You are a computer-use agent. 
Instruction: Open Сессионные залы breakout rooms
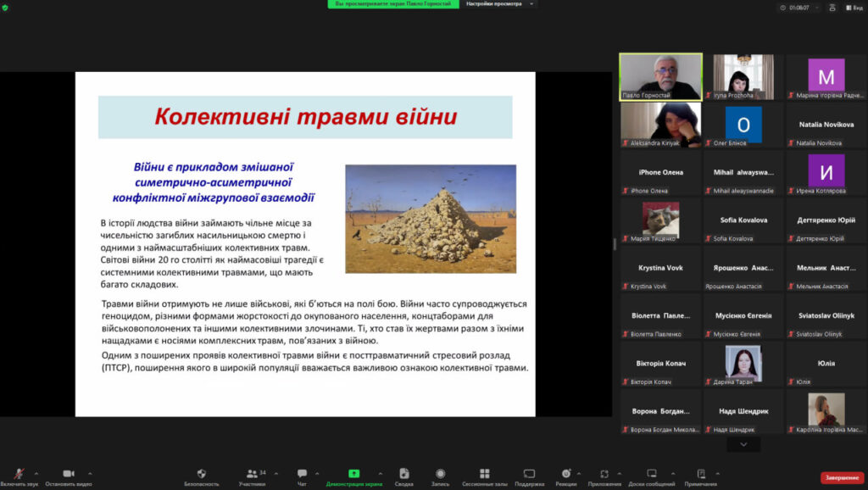point(484,475)
